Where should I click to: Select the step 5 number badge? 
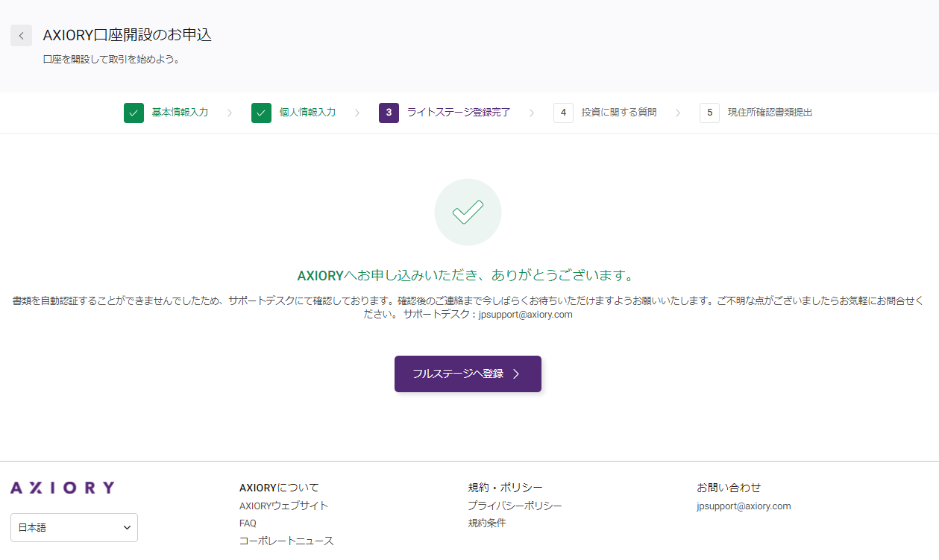[x=709, y=113]
